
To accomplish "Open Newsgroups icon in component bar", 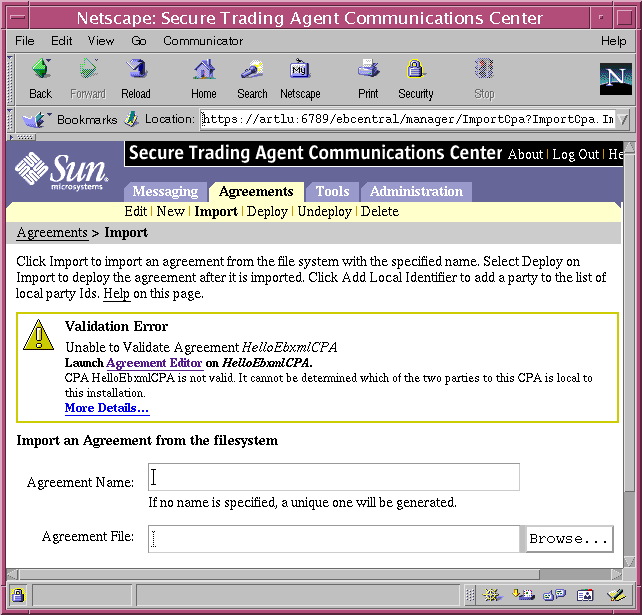I will [x=554, y=595].
